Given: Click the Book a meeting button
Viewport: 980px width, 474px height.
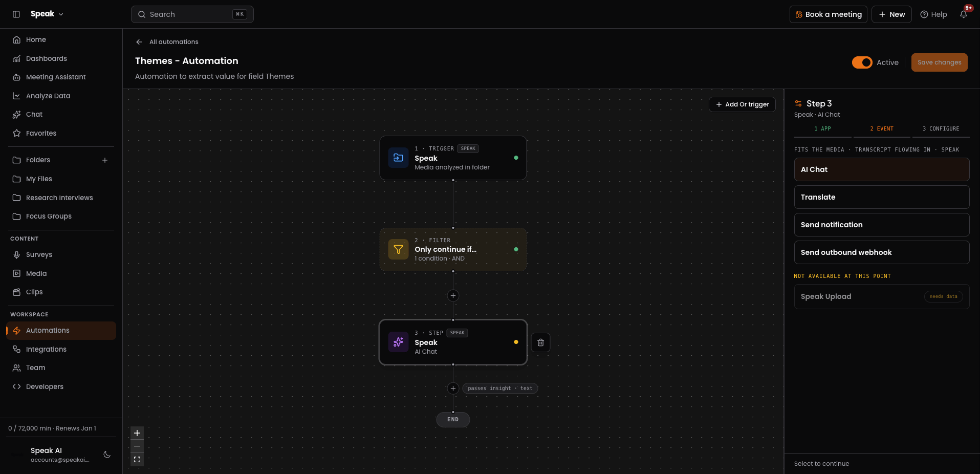Looking at the screenshot, I should [x=829, y=14].
